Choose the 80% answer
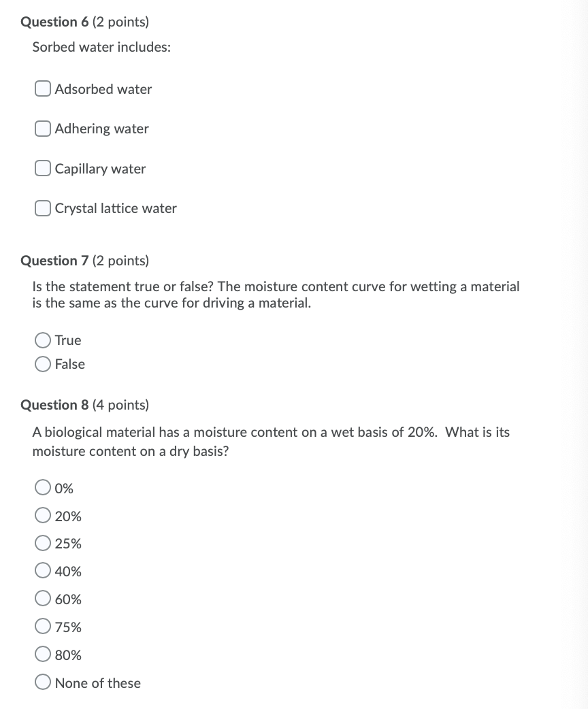Screen dimensions: 588x709 (x=42, y=655)
